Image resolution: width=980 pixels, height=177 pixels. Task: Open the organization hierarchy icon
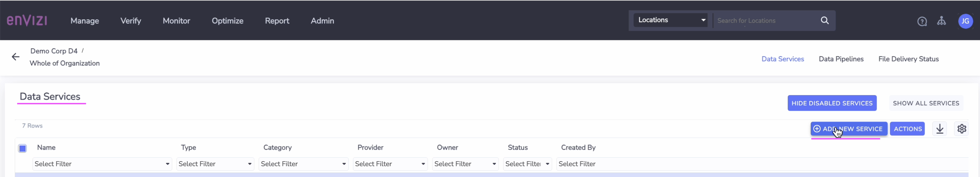pos(941,21)
